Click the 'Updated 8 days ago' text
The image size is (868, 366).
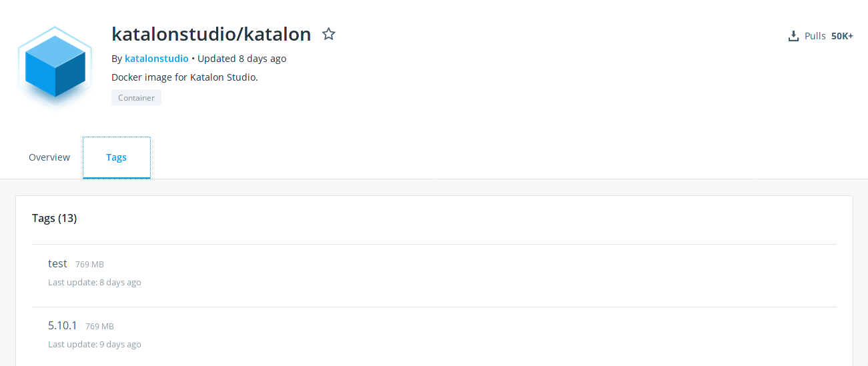click(242, 59)
